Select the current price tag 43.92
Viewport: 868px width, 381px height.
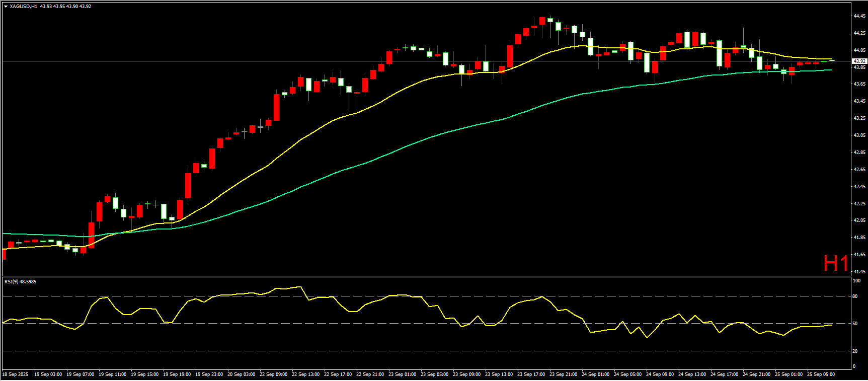[859, 61]
